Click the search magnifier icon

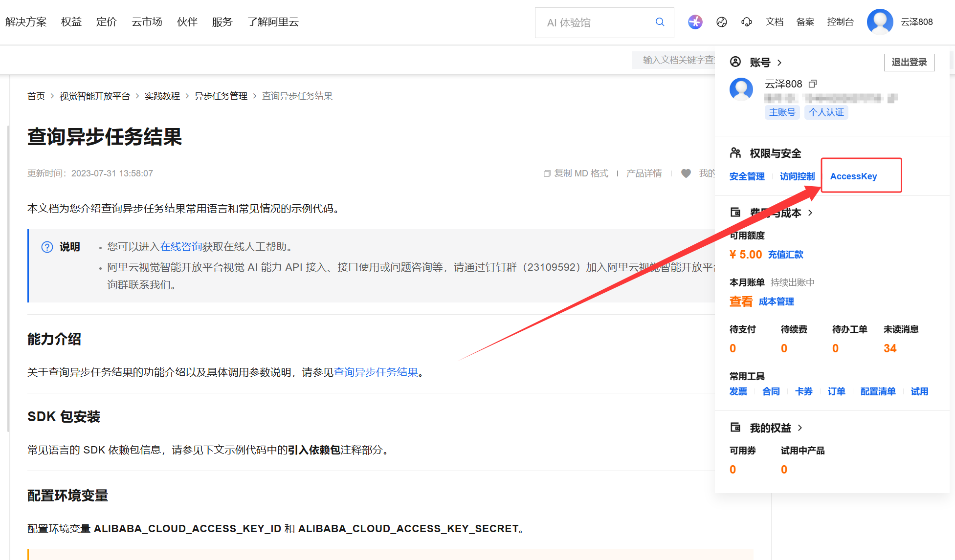(x=660, y=22)
